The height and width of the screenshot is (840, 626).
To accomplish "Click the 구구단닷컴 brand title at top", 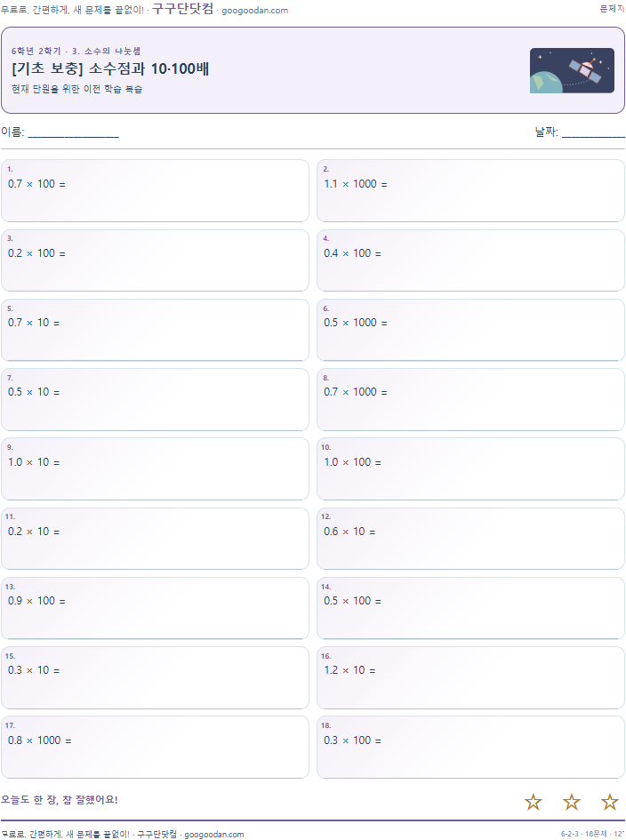I will (x=183, y=9).
